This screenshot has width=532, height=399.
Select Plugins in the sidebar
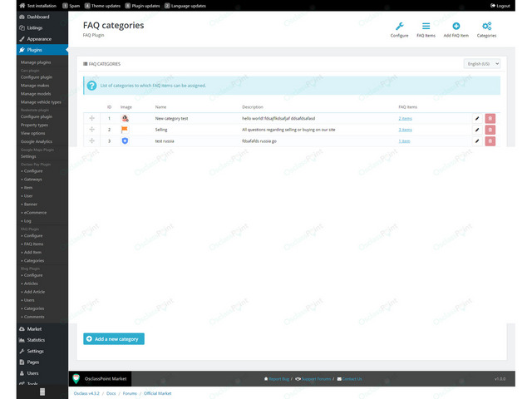(42, 50)
